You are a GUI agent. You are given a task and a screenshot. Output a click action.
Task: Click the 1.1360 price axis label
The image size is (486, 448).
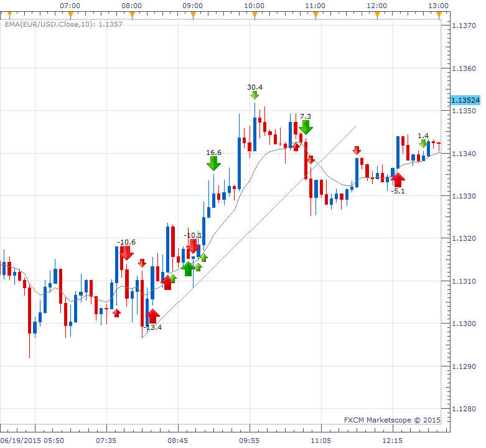(464, 68)
